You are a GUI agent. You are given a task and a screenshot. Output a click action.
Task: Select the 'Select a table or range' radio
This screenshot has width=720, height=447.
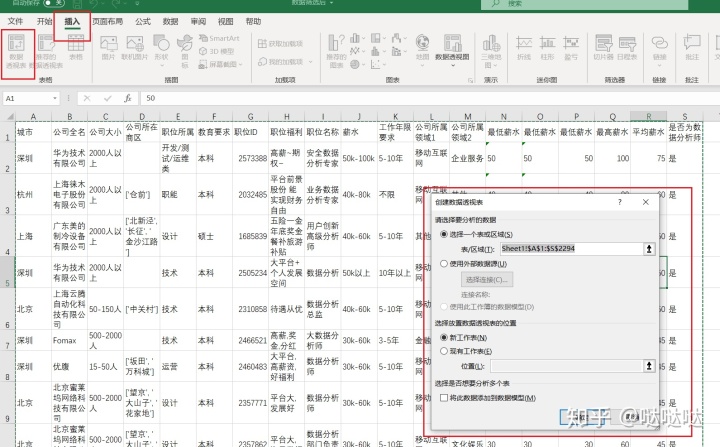[x=444, y=234]
